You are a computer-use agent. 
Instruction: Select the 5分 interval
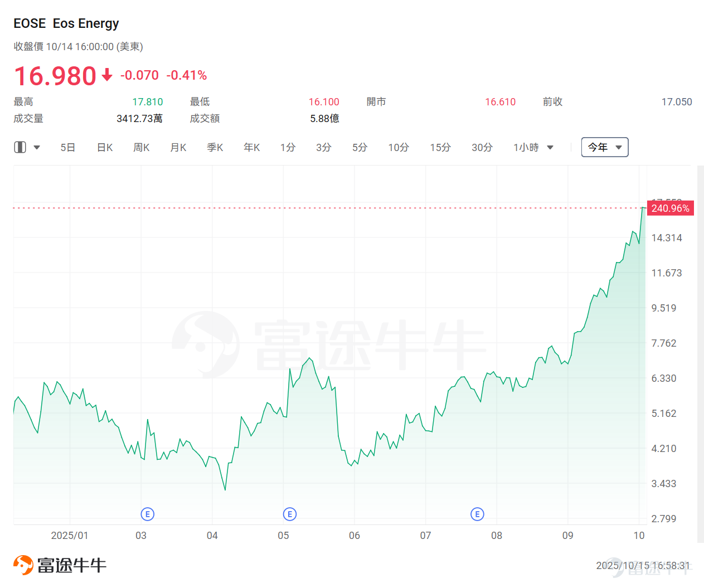pos(360,148)
